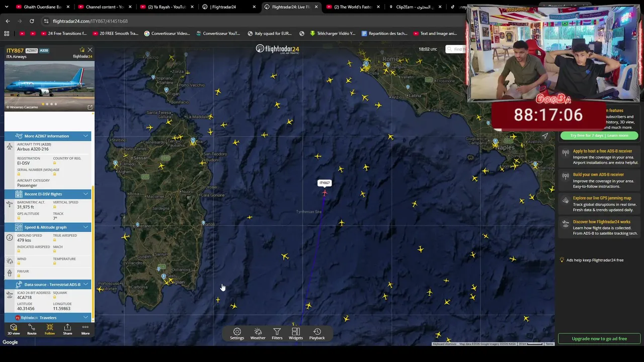644x362 pixels.
Task: Click 'Try free for 7 days | Learn more' button
Action: point(599,136)
